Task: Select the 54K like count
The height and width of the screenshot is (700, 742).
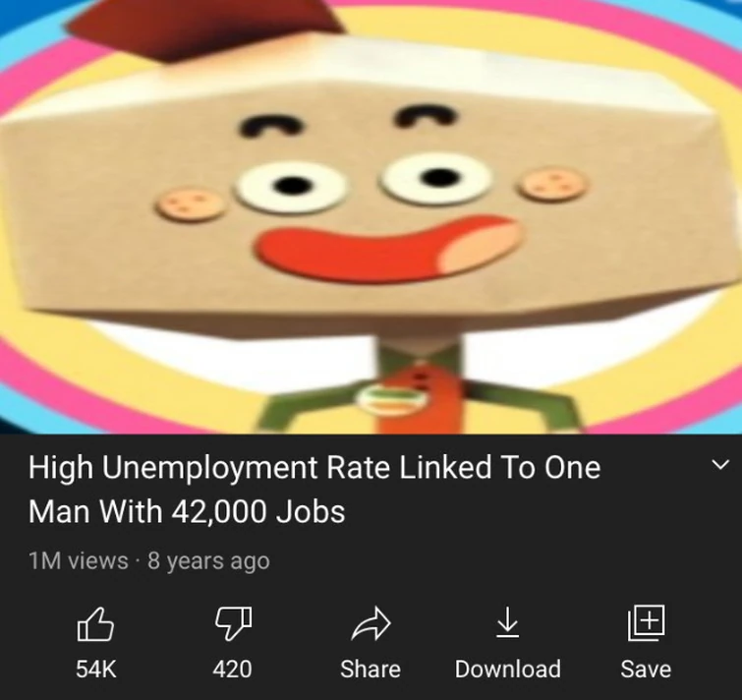Action: point(95,670)
